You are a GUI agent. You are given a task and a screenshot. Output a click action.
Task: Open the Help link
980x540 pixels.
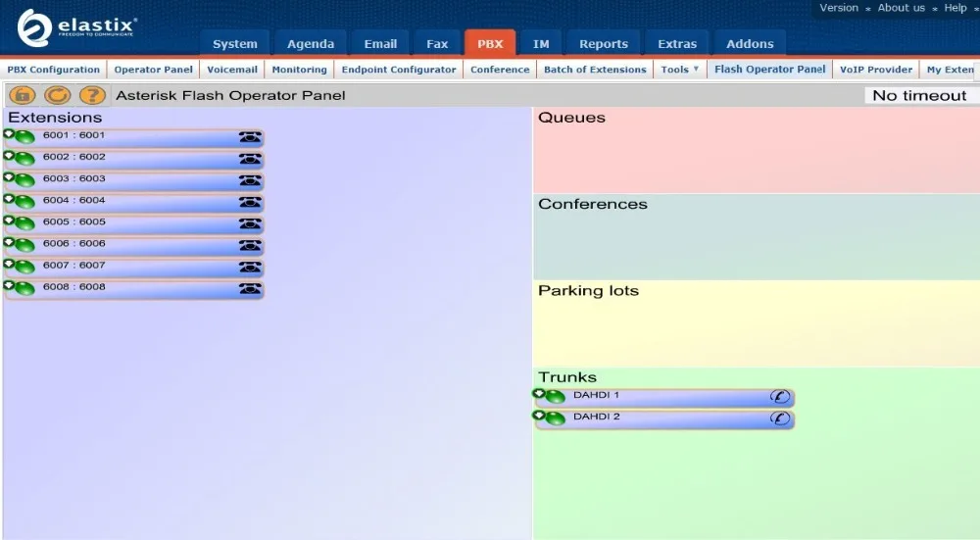click(955, 8)
